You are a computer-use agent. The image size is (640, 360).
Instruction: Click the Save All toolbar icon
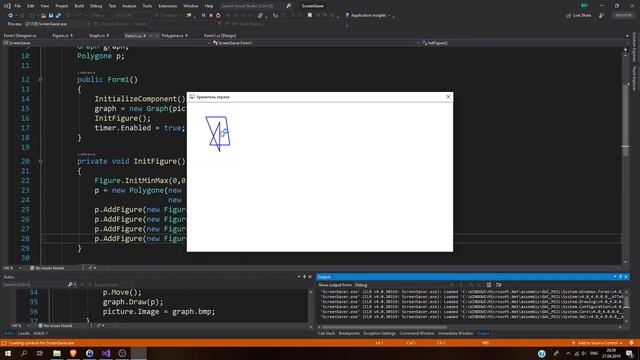pos(58,16)
